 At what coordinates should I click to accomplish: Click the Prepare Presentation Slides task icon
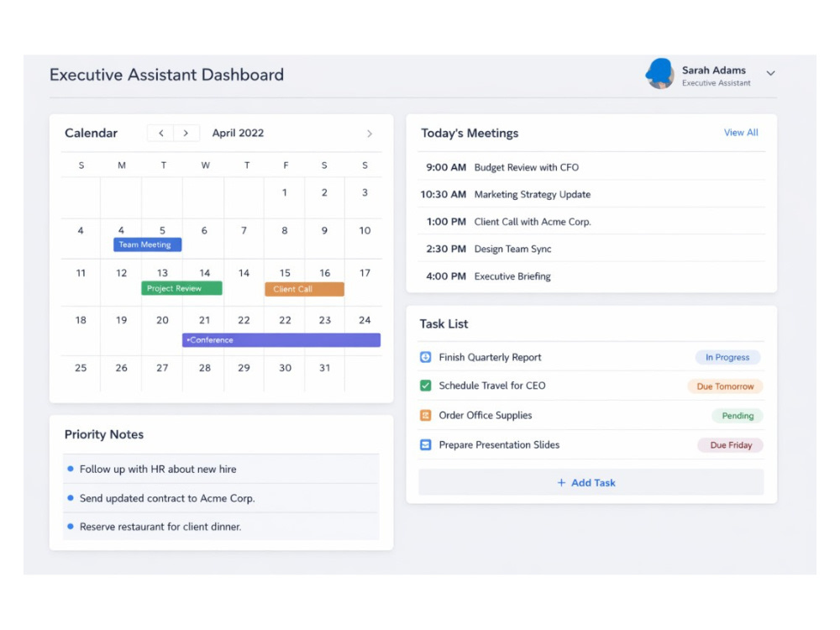pyautogui.click(x=425, y=444)
